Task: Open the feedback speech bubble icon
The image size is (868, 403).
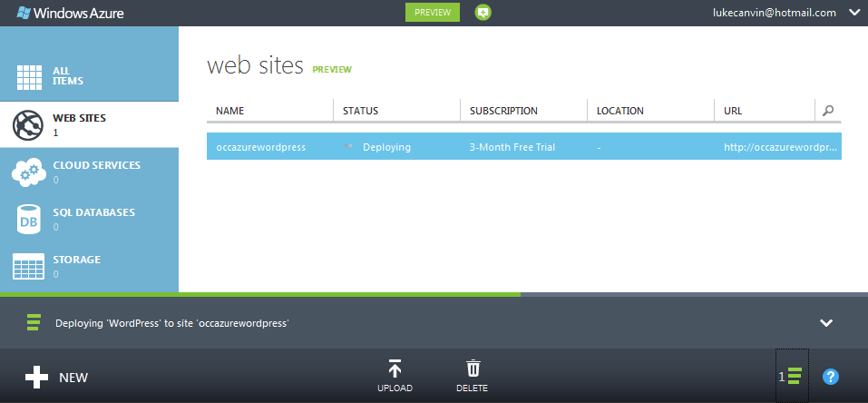Action: pyautogui.click(x=483, y=12)
